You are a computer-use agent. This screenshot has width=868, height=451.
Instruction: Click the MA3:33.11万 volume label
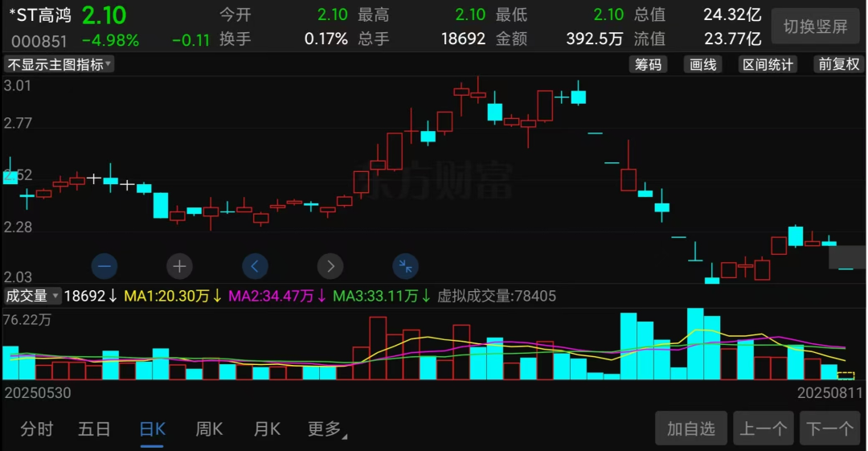pyautogui.click(x=375, y=296)
